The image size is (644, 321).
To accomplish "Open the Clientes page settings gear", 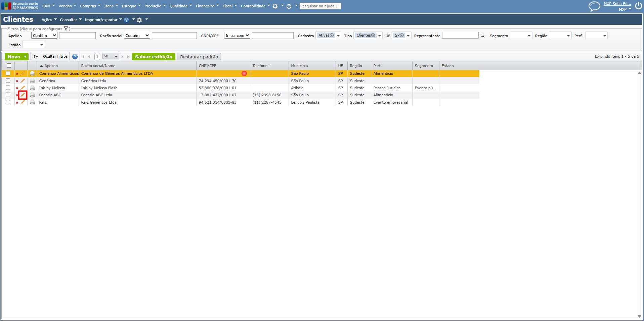I will point(139,20).
